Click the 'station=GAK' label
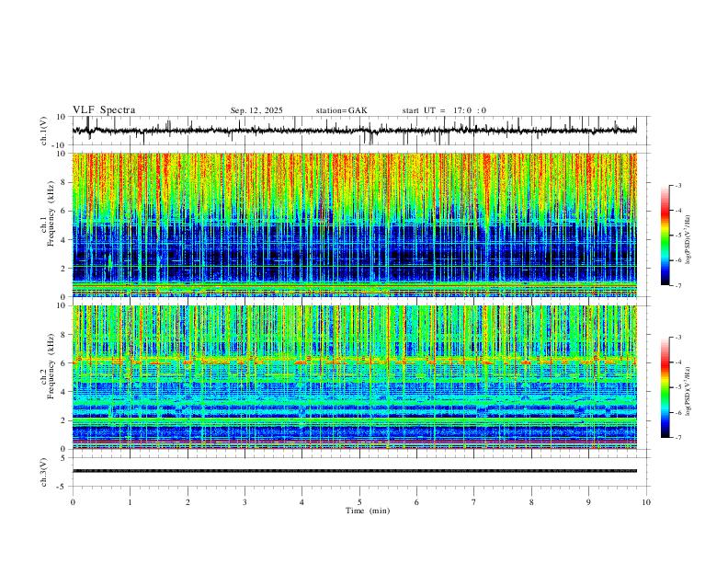 [341, 110]
